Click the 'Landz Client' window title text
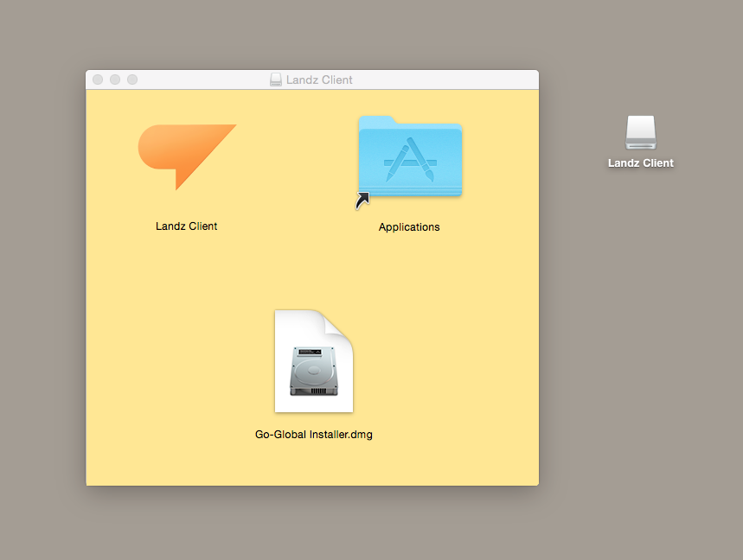 click(x=319, y=80)
